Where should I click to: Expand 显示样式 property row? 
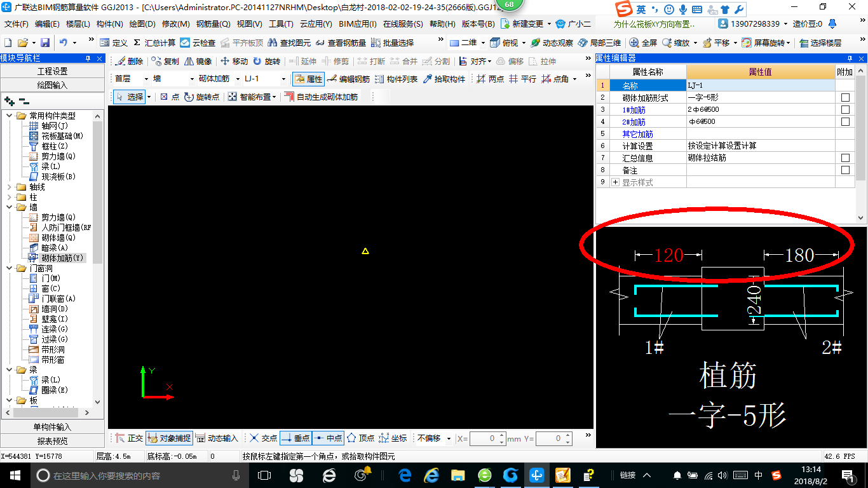(615, 182)
